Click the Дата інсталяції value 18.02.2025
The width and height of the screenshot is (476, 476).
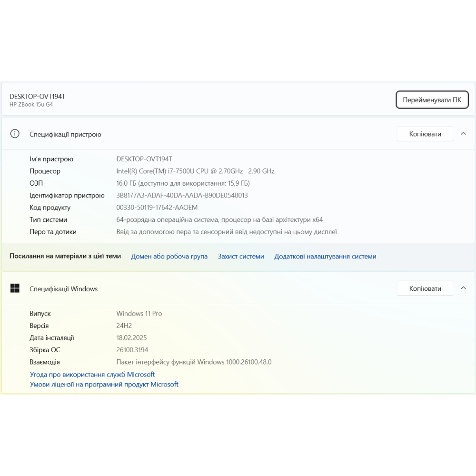(x=131, y=337)
